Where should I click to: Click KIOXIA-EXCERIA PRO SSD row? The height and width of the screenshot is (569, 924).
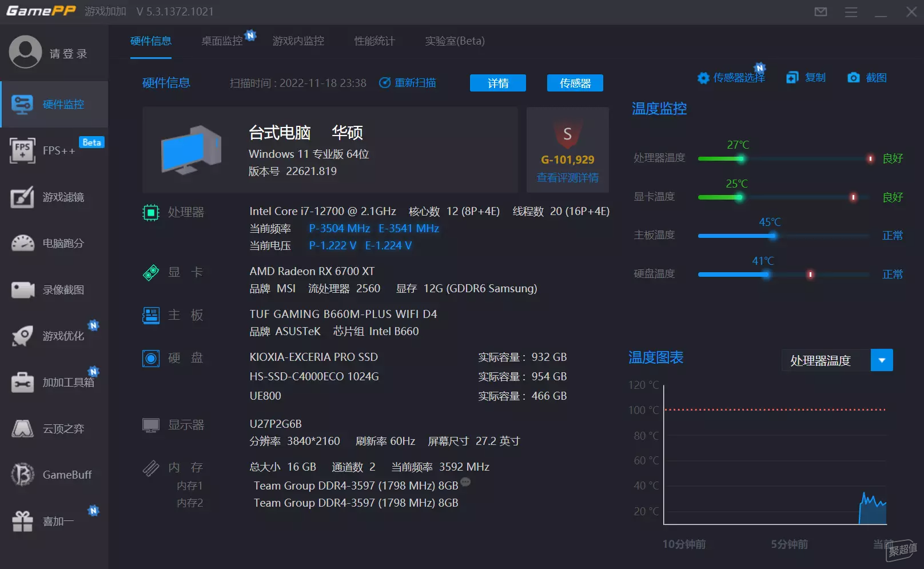coord(408,357)
